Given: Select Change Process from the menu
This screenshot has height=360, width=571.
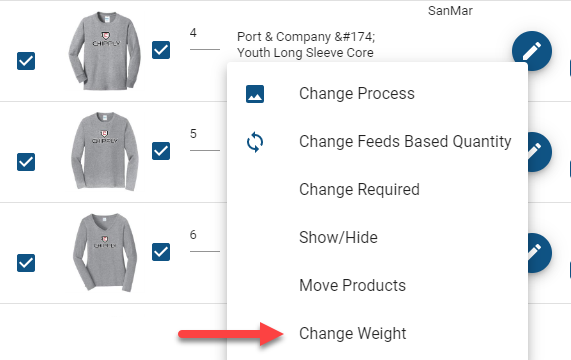Looking at the screenshot, I should [x=377, y=94].
